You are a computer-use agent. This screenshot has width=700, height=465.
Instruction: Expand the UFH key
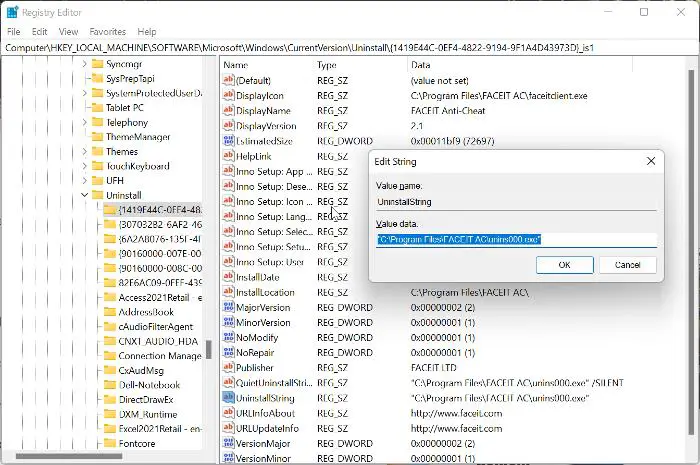[x=84, y=181]
